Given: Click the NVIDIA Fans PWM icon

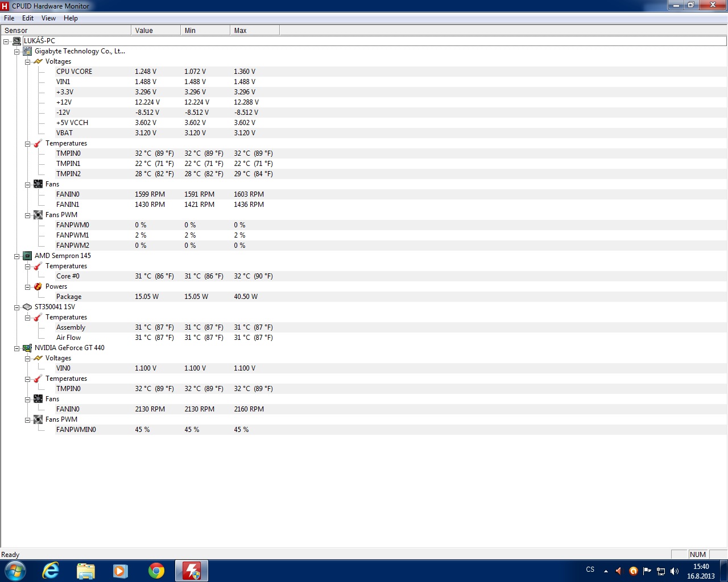Looking at the screenshot, I should tap(38, 419).
